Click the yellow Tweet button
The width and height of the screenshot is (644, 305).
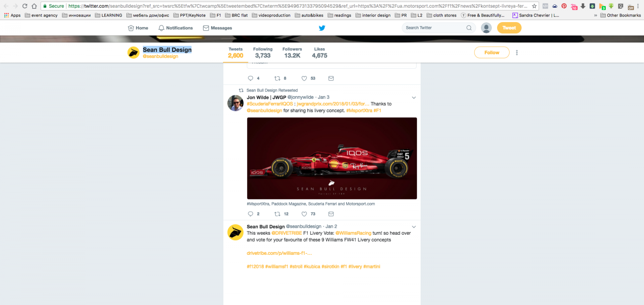pyautogui.click(x=509, y=28)
